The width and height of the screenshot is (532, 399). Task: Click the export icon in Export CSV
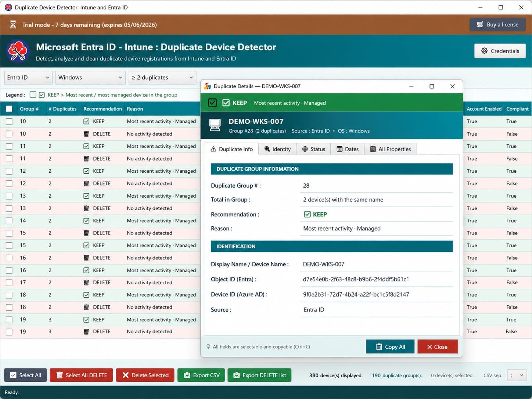pos(187,375)
